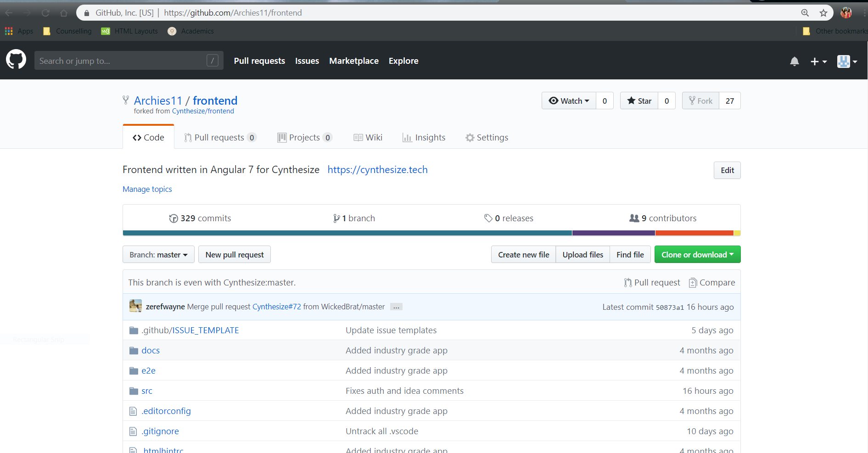Open the Archies11 owner link
The image size is (868, 453).
pyautogui.click(x=158, y=101)
